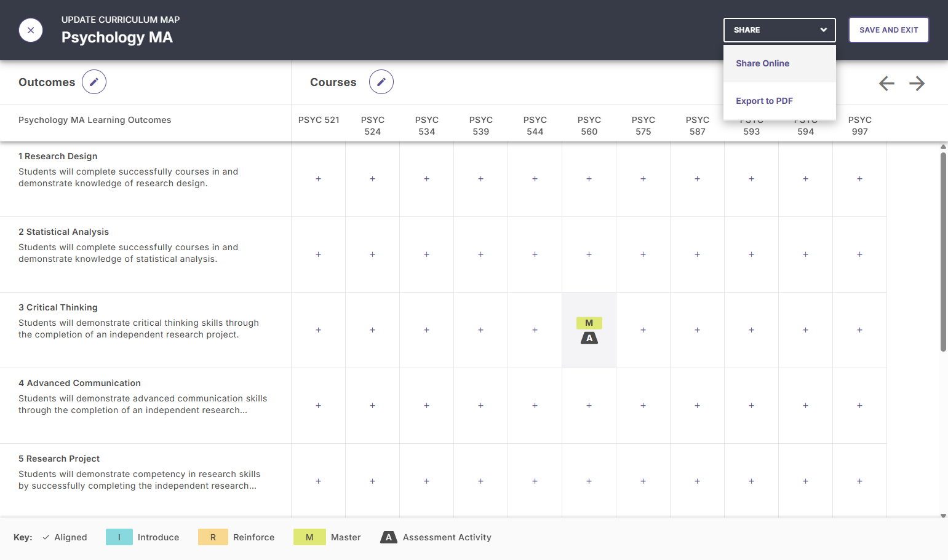The height and width of the screenshot is (560, 948).
Task: Edit Outcomes with the pencil icon
Action: [x=94, y=82]
